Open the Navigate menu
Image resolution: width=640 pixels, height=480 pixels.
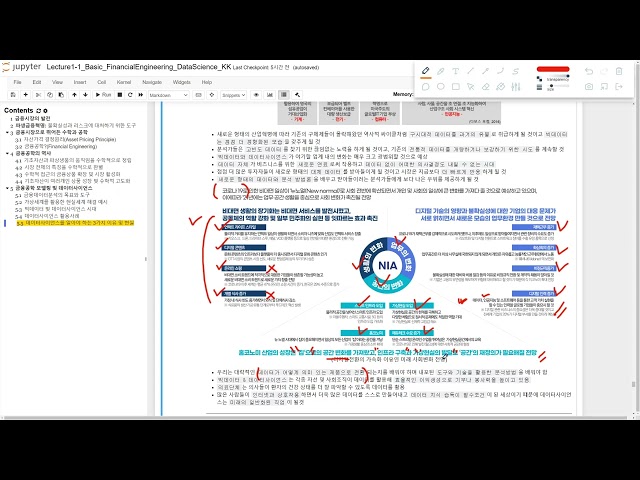pyautogui.click(x=152, y=82)
